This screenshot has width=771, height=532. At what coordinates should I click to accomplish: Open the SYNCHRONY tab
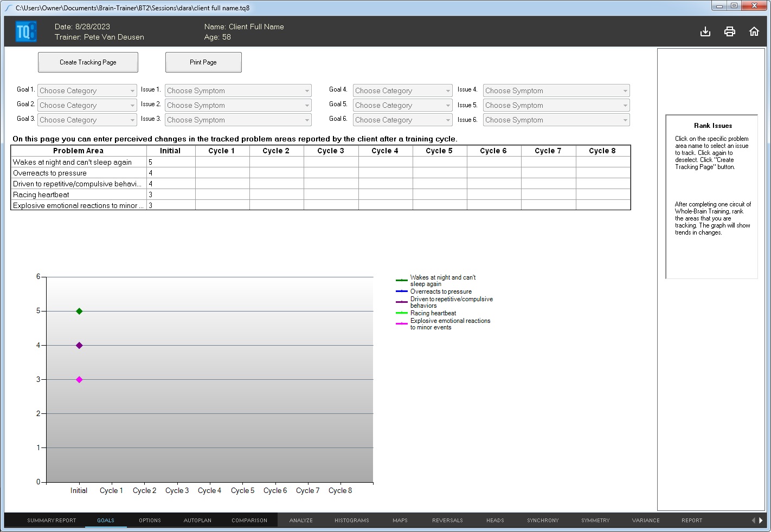543,520
